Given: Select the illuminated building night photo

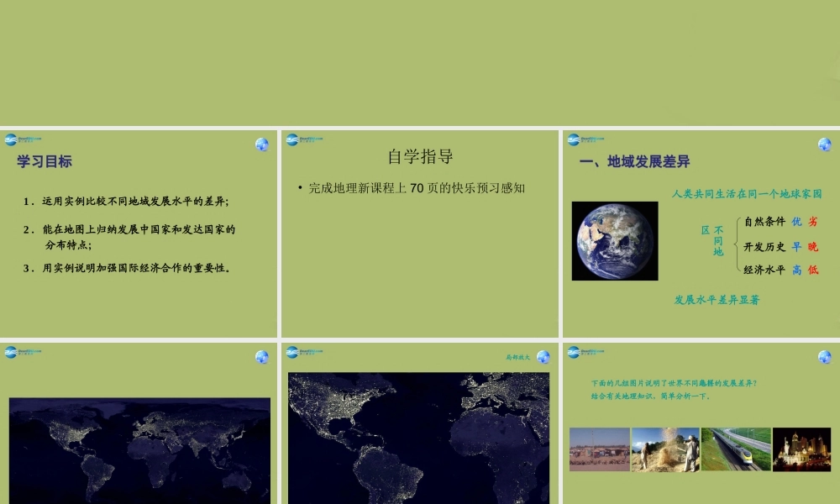Looking at the screenshot, I should [801, 449].
